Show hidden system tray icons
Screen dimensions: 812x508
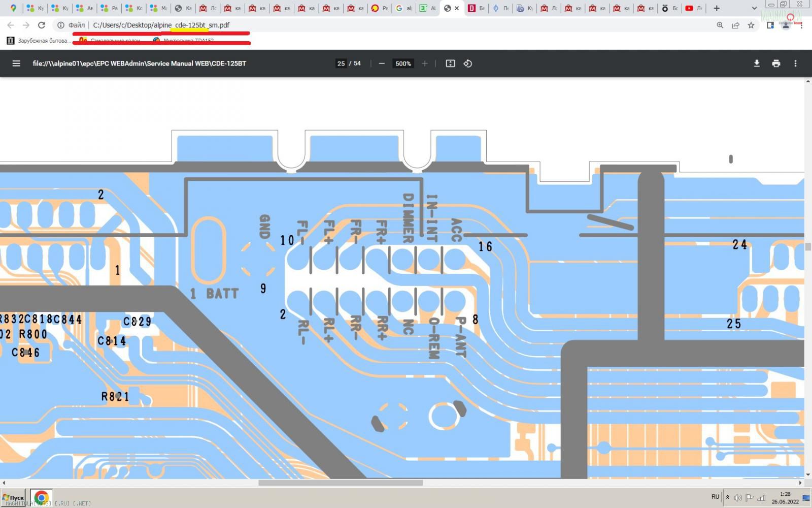[x=727, y=497]
